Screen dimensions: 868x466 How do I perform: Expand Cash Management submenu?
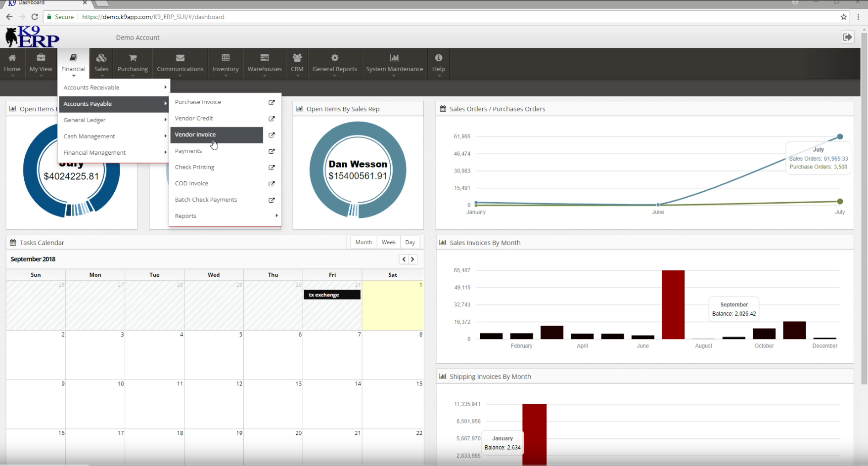point(113,136)
